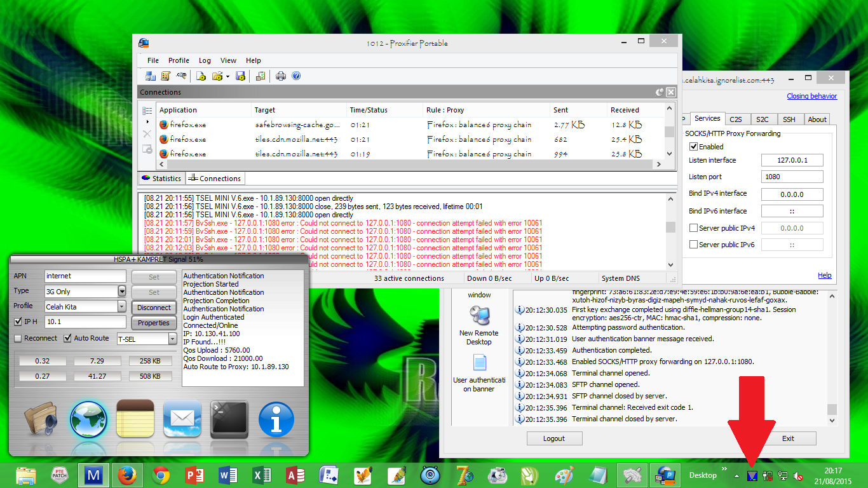
Task: Click the IP H value field showing 10.1
Action: click(x=86, y=322)
